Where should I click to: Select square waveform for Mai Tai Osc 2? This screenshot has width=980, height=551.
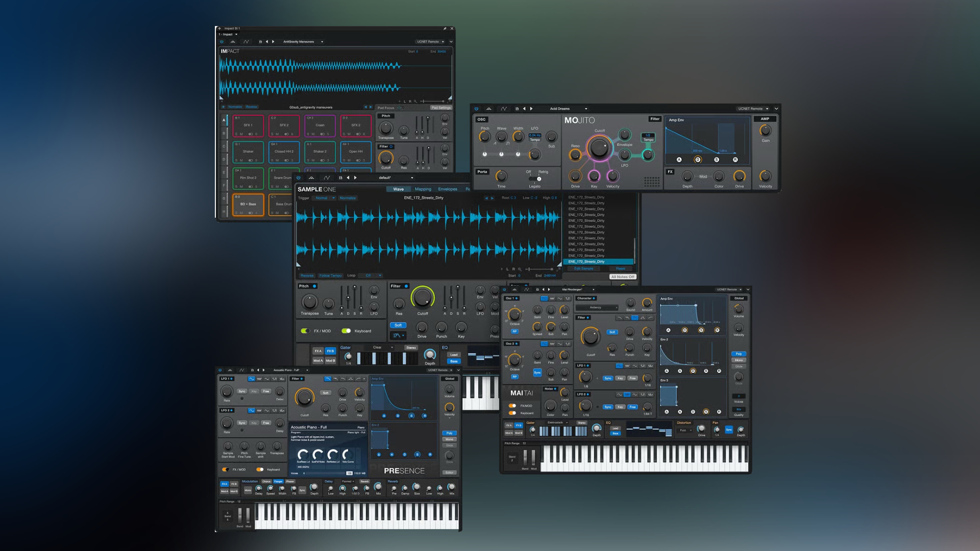tap(568, 344)
